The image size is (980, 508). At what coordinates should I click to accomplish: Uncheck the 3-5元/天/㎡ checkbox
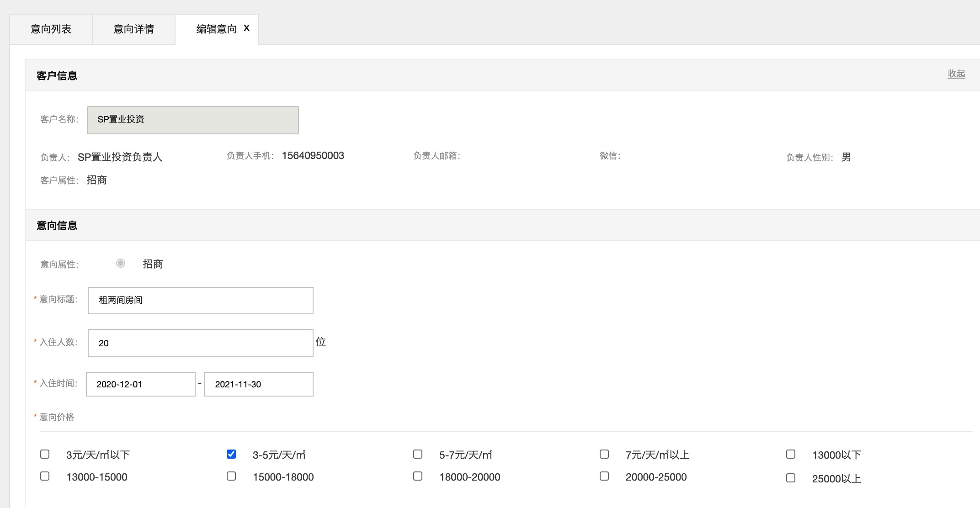231,454
